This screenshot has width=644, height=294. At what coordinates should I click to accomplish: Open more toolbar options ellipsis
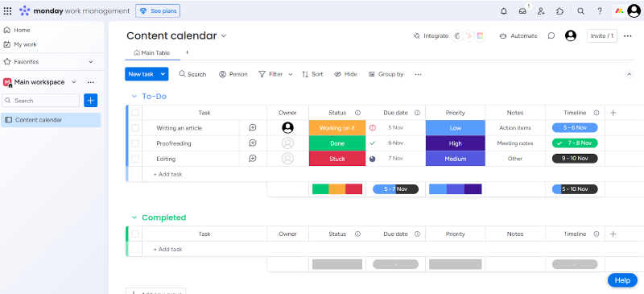[418, 74]
